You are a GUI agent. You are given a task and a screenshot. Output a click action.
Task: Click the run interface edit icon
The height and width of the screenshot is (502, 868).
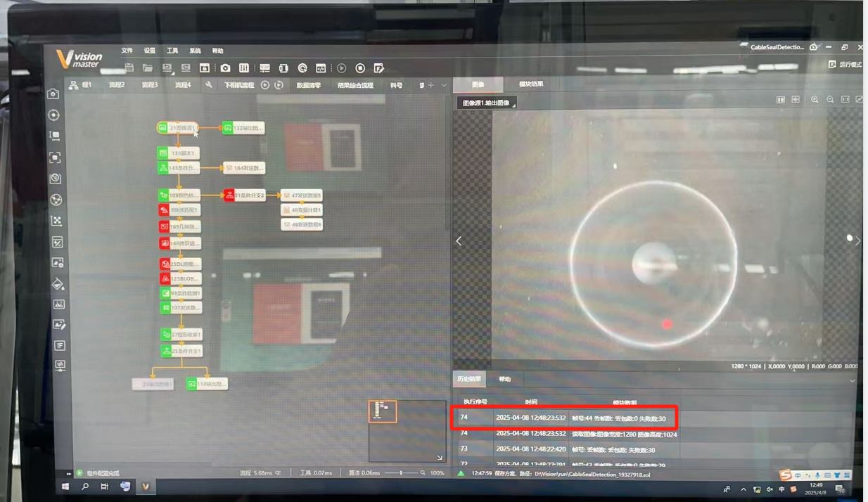pyautogui.click(x=378, y=68)
